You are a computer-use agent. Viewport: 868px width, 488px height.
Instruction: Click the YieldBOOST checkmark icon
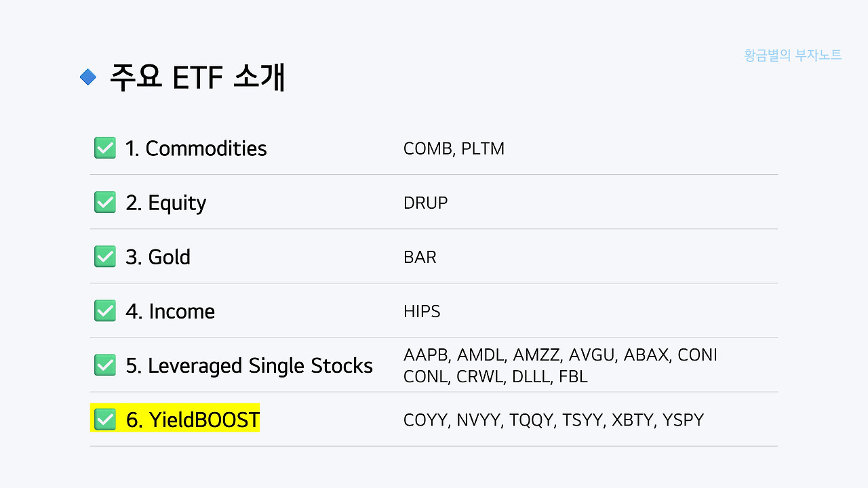104,420
